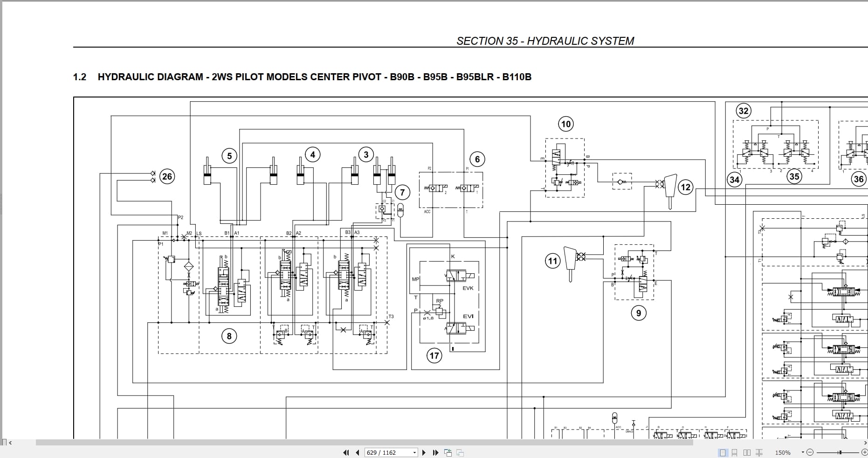868x458 pixels.
Task: Click the horizontal scrollbar right arrow
Action: (x=865, y=443)
